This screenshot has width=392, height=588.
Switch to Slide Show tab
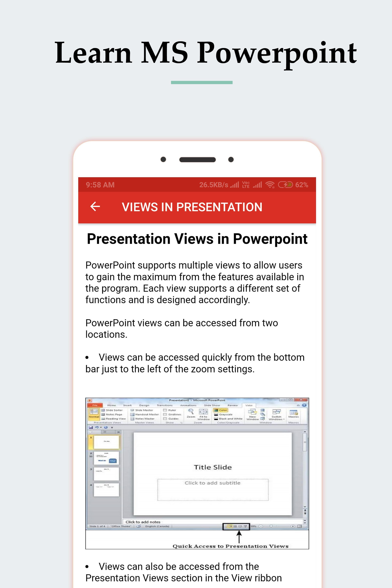click(x=212, y=405)
